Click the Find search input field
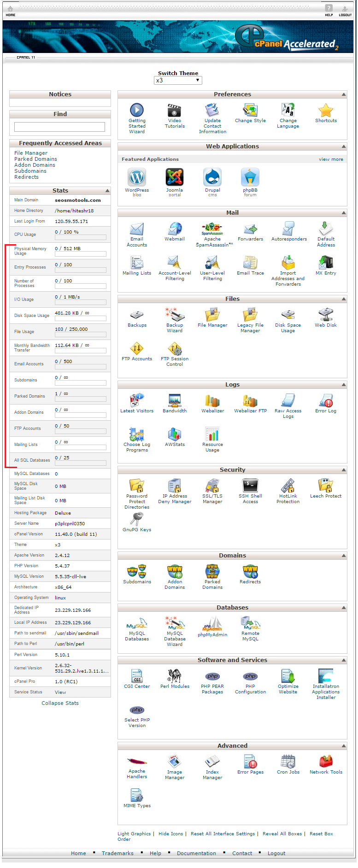 pyautogui.click(x=59, y=127)
